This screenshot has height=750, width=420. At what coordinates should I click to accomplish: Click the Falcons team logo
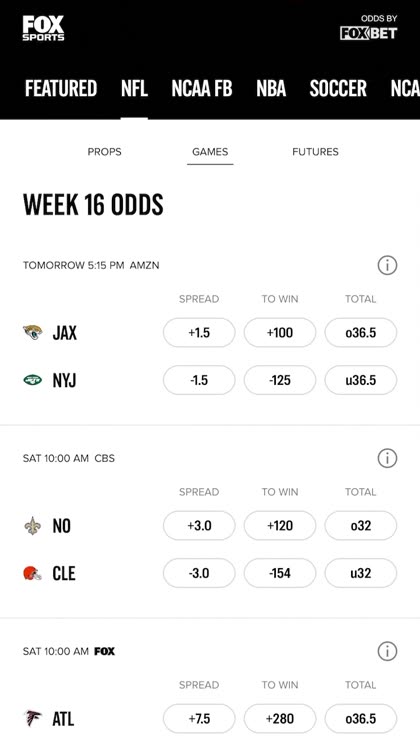(33, 718)
